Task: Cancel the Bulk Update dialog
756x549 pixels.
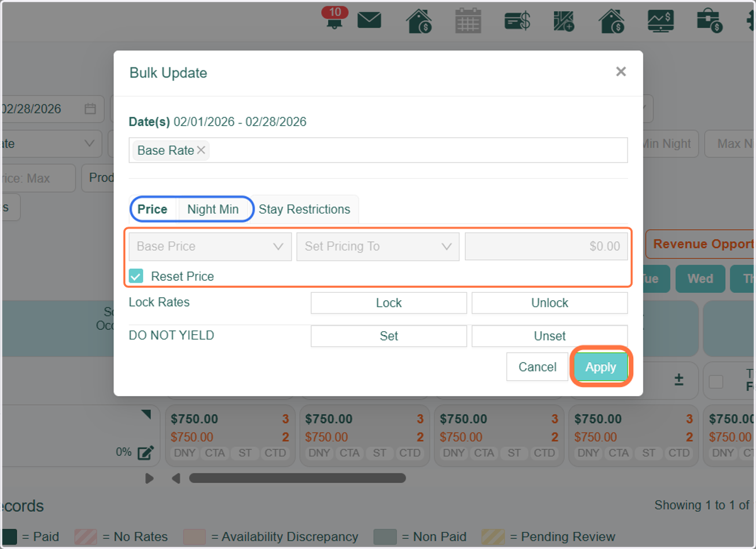Action: (x=537, y=367)
